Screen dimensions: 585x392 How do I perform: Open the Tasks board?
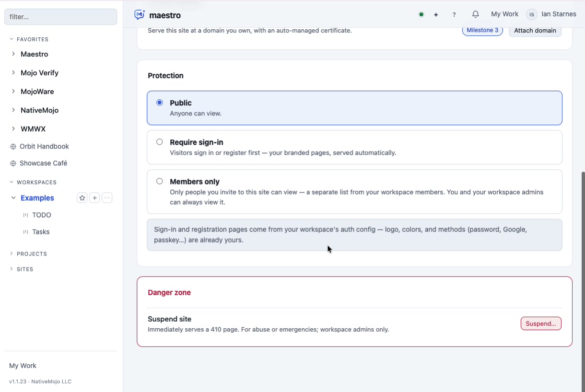[41, 232]
